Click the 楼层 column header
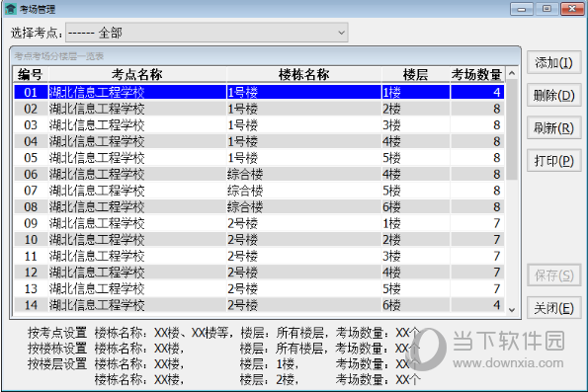Viewport: 588px width, 392px height. coord(415,74)
